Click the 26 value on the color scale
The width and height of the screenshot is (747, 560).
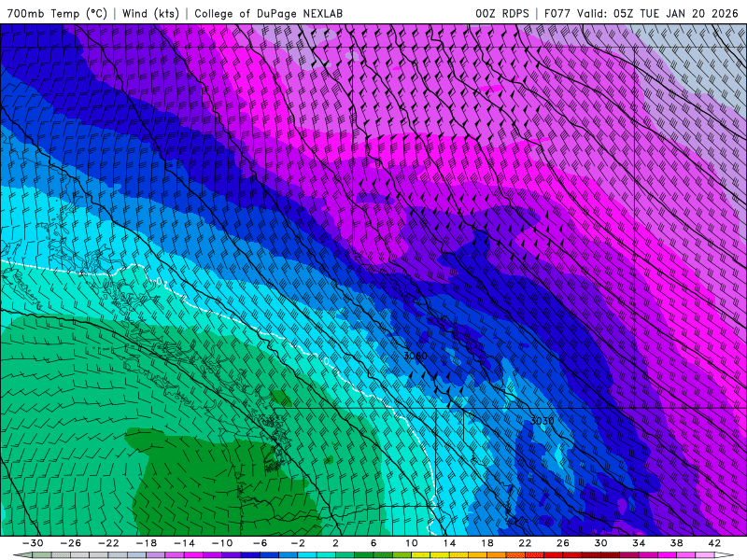[563, 543]
